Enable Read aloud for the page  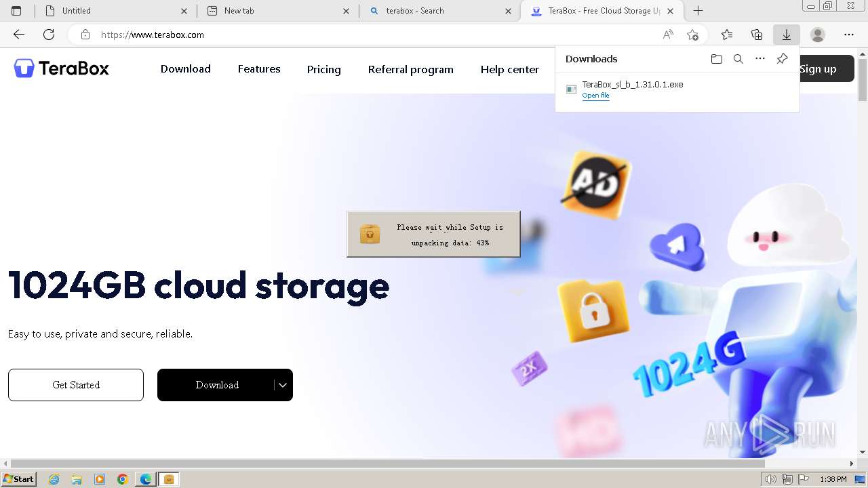click(668, 35)
